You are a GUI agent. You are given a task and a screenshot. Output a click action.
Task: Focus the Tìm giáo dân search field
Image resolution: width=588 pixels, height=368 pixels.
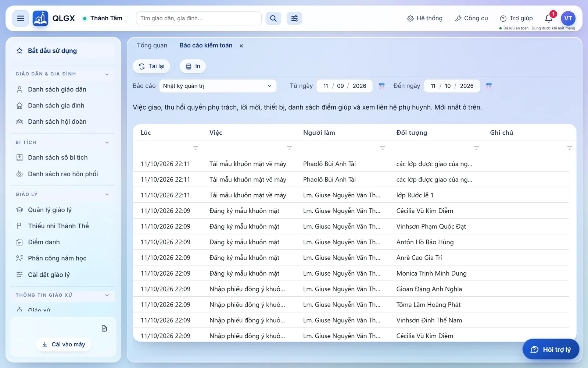(x=199, y=18)
